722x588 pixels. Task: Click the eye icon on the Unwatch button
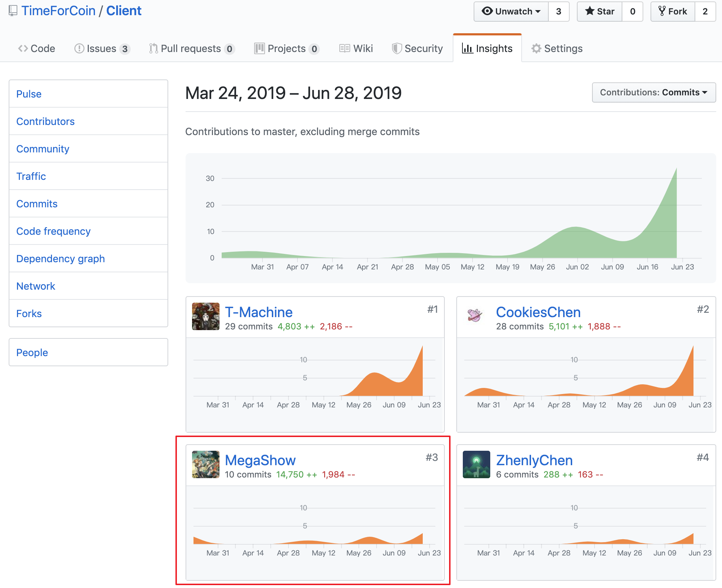tap(487, 11)
